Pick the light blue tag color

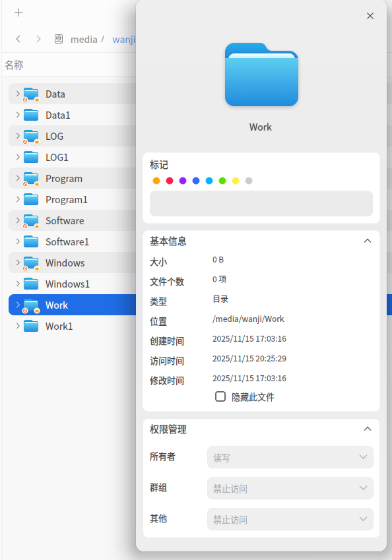[209, 181]
